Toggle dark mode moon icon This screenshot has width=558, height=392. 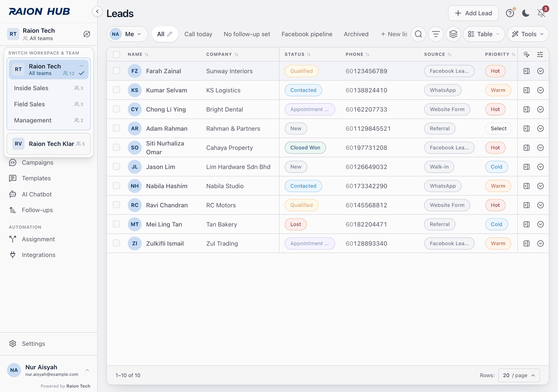tap(526, 13)
